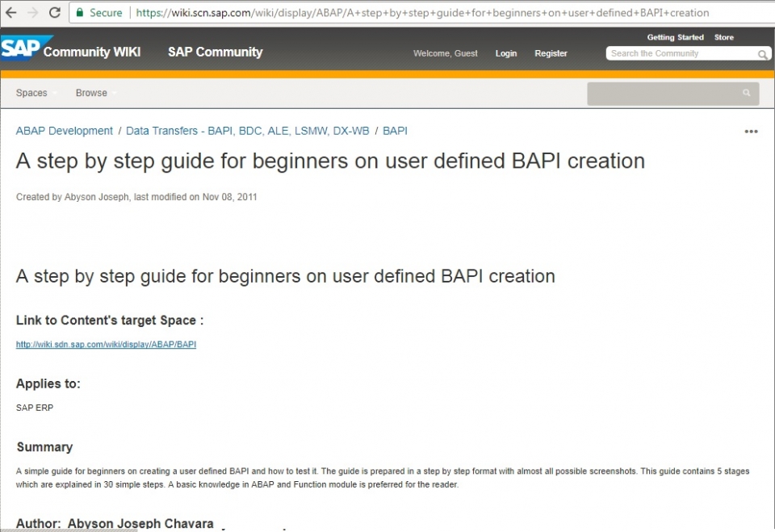Expand the Browse dropdown menu

pos(92,93)
